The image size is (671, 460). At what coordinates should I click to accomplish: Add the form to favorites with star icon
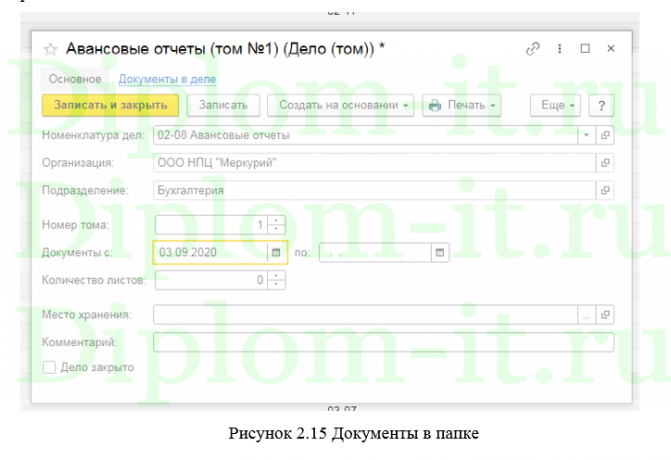(x=50, y=49)
